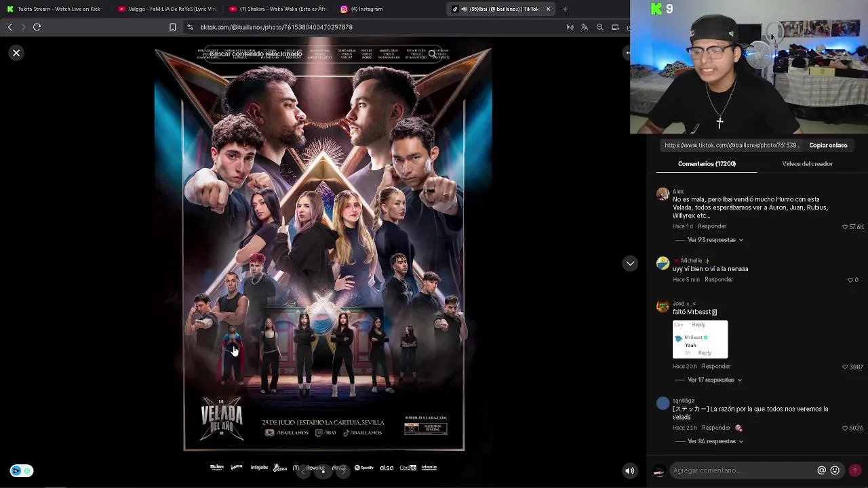
Task: Go back in browser history
Action: click(x=10, y=27)
